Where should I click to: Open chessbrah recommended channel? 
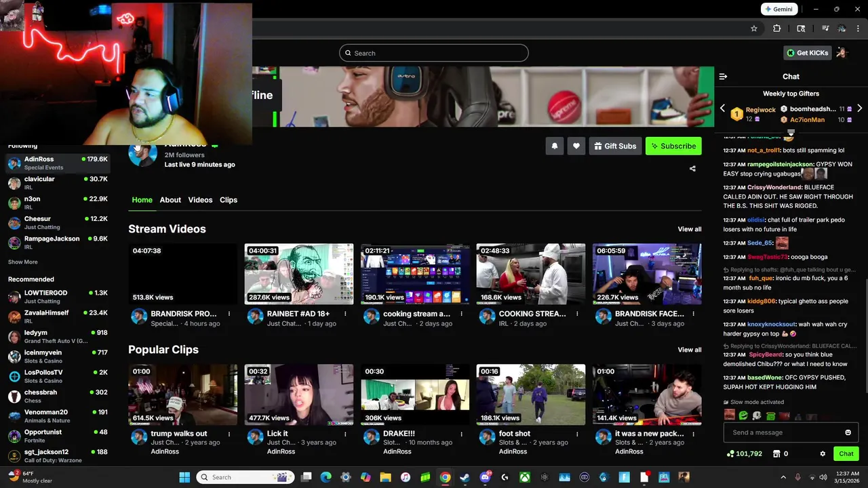[x=58, y=396]
